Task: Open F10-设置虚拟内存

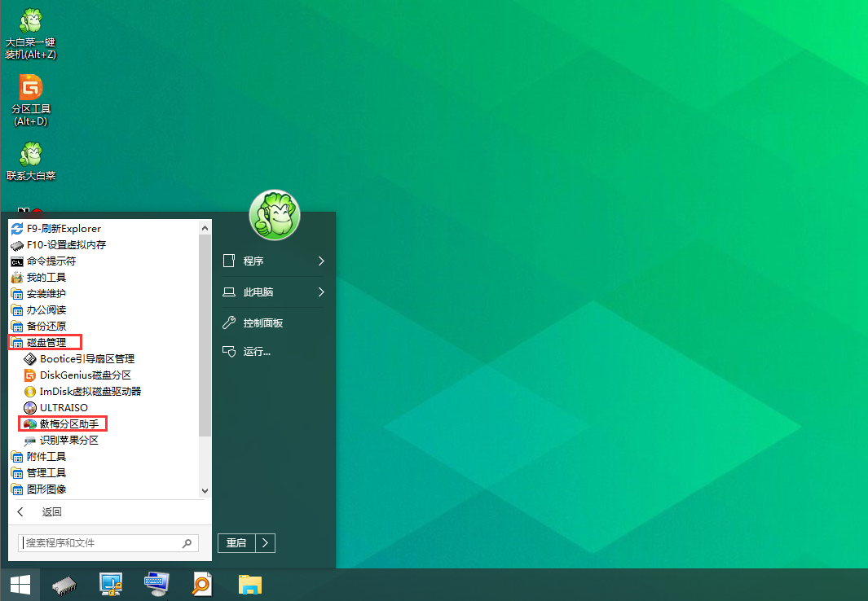Action: (x=58, y=244)
